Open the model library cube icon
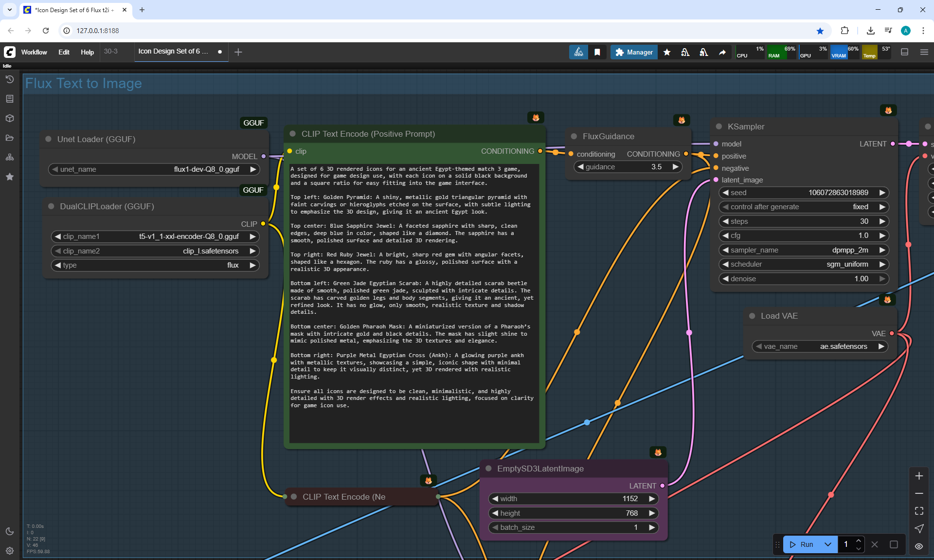 coord(10,118)
